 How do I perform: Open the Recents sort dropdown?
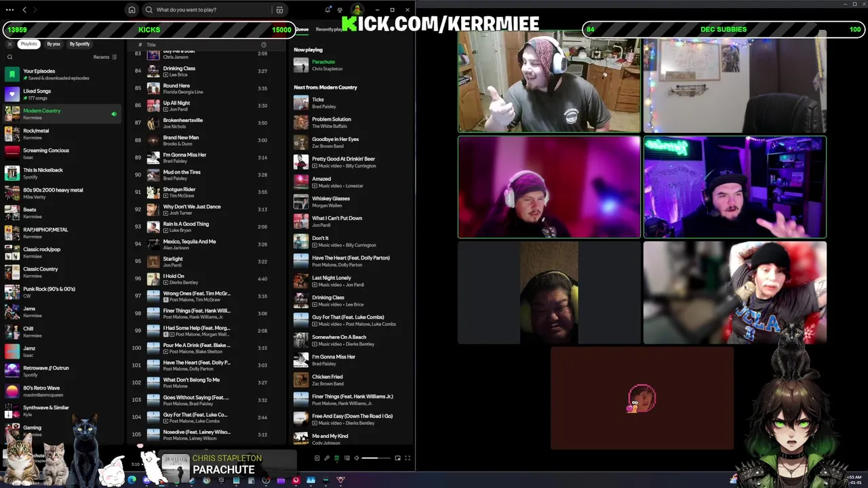[x=105, y=57]
